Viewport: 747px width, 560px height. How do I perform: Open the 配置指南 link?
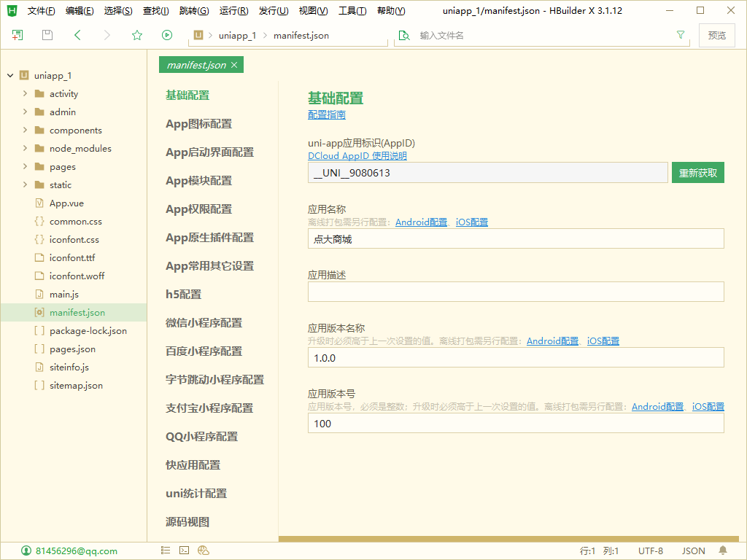(x=327, y=114)
